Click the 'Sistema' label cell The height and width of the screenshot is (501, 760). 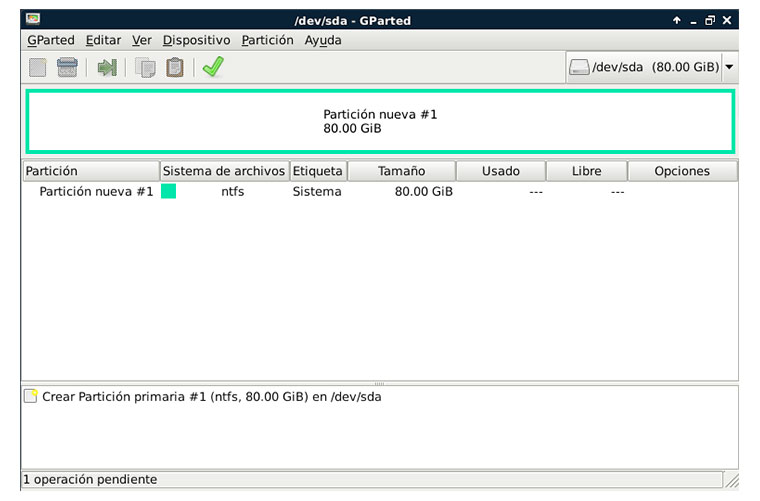(x=317, y=191)
